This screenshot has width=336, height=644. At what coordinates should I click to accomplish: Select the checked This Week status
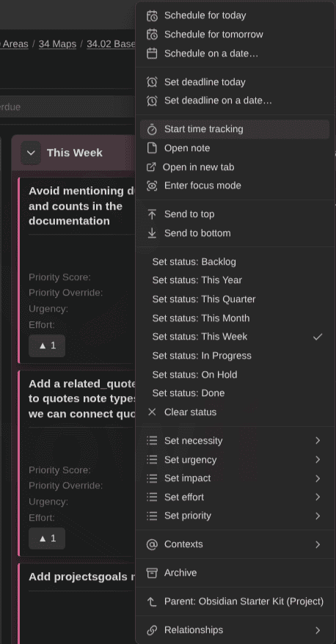[x=235, y=337]
